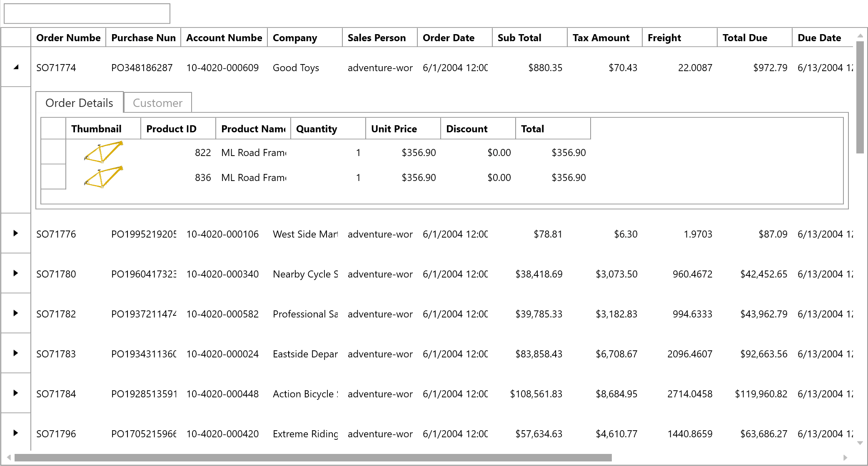Switch to the Customer tab

[157, 102]
